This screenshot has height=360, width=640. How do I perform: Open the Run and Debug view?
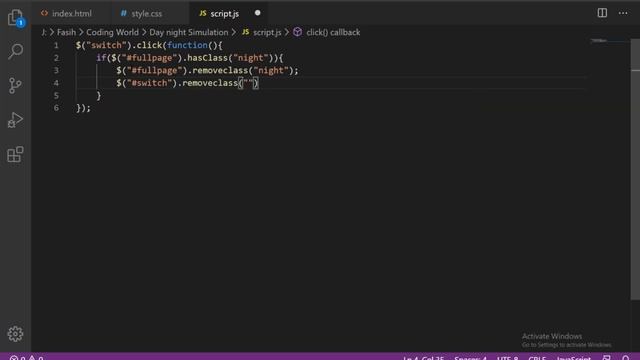(x=15, y=120)
